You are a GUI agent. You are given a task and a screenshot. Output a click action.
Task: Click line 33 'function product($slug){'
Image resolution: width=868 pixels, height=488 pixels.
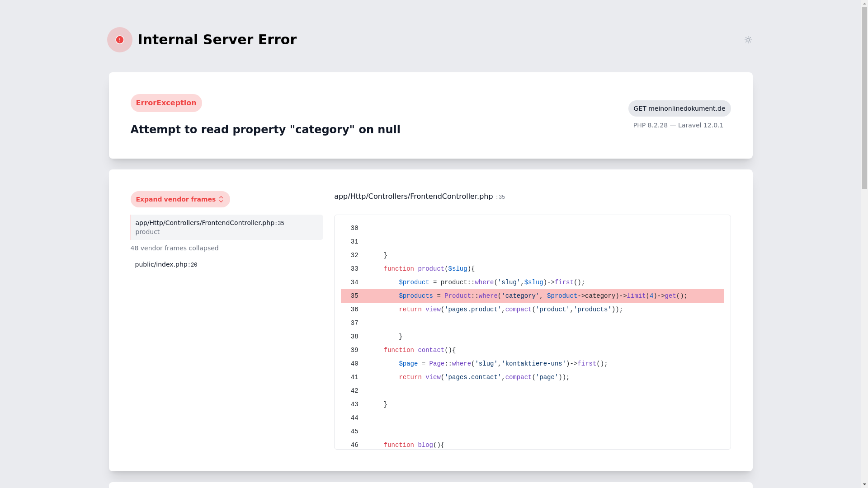(532, 269)
